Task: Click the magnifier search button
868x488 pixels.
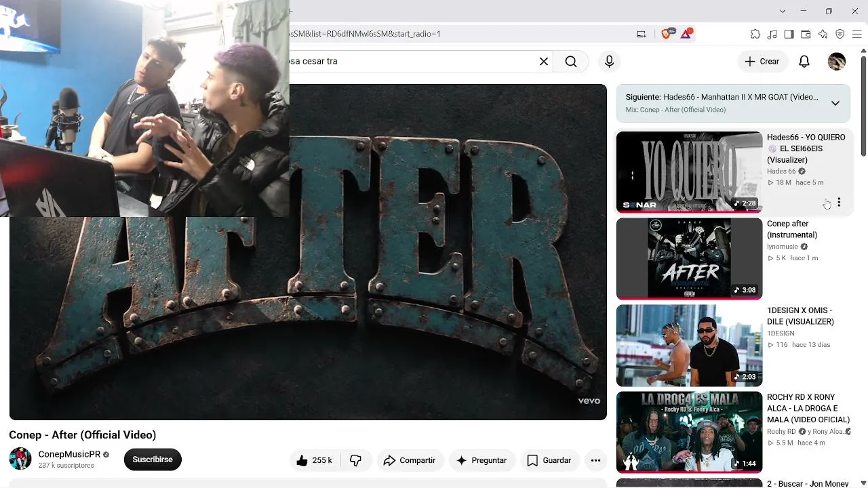Action: pyautogui.click(x=571, y=62)
